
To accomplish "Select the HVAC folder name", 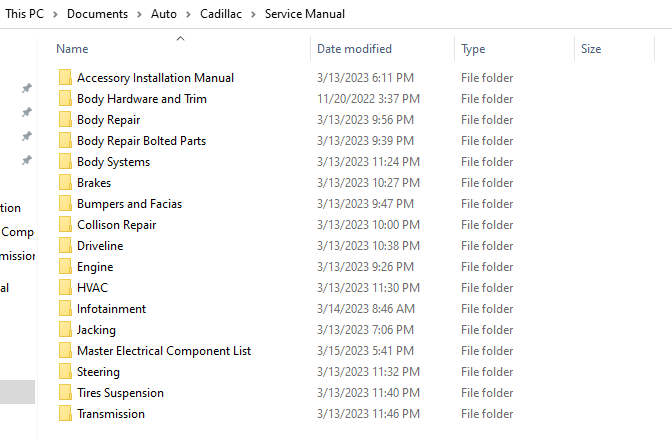I will (92, 287).
